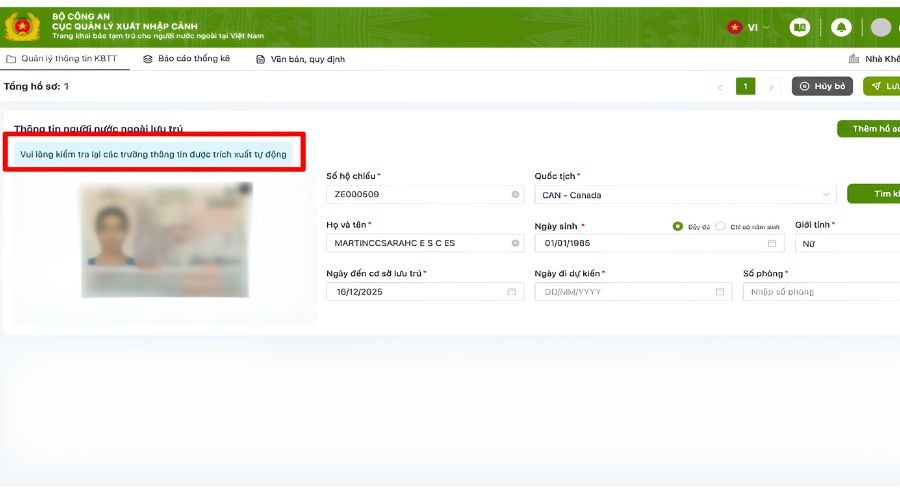Open the departure date calendar icon
Screen dimensions: 900x500
tap(720, 292)
